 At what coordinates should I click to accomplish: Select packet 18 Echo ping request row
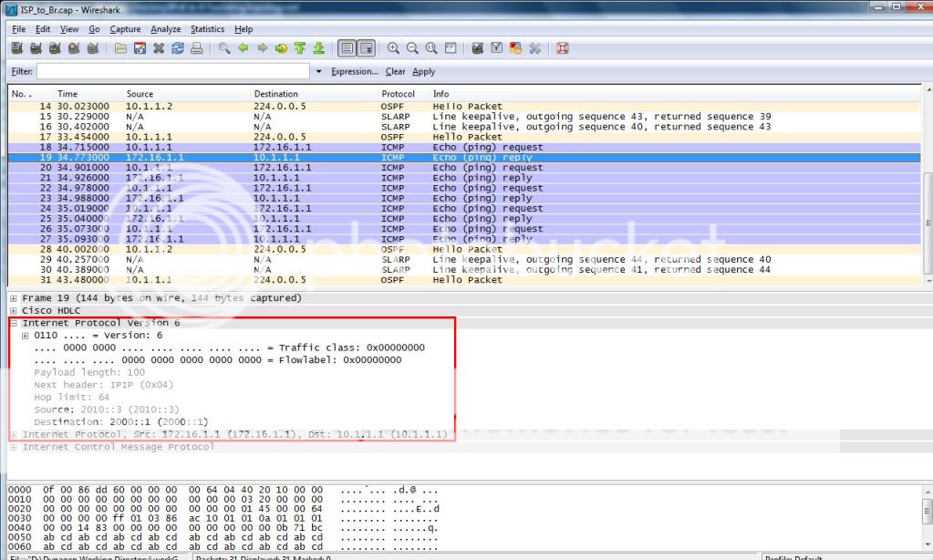click(464, 147)
